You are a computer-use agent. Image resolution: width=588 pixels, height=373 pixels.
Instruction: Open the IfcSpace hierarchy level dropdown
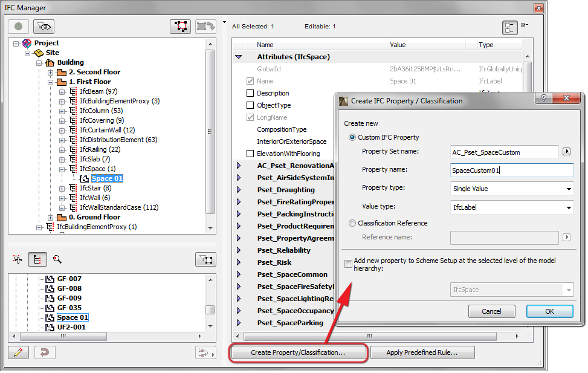coord(512,290)
